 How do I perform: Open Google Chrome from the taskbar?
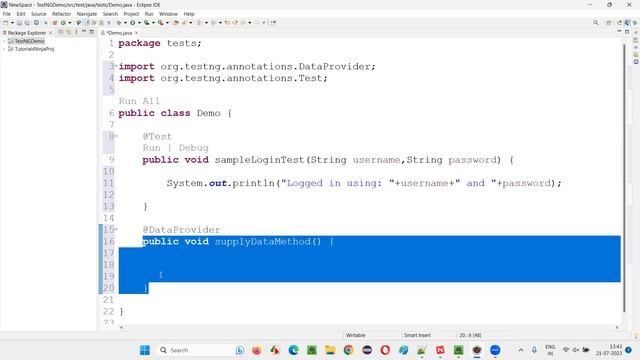tap(348, 350)
